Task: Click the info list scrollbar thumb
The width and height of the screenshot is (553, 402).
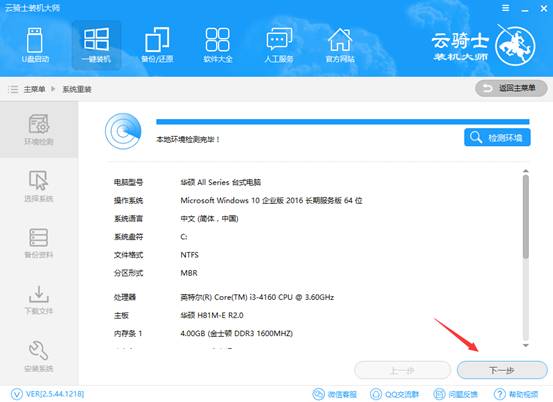Action: (x=526, y=217)
